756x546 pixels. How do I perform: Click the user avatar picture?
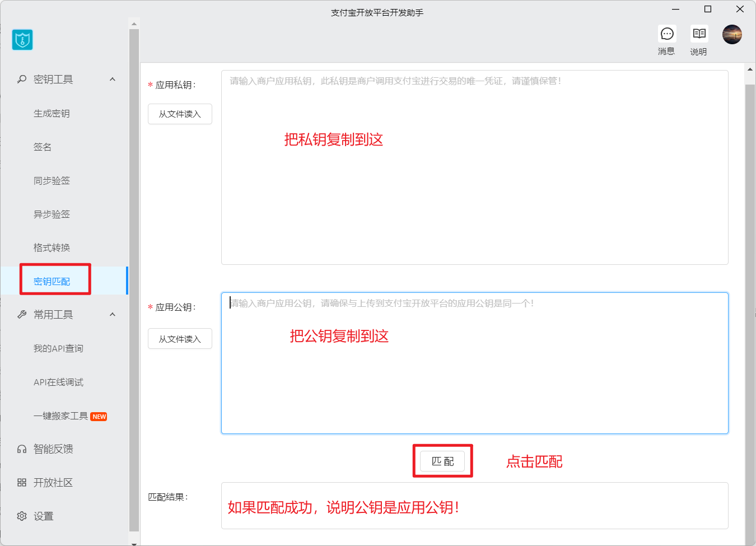[732, 34]
